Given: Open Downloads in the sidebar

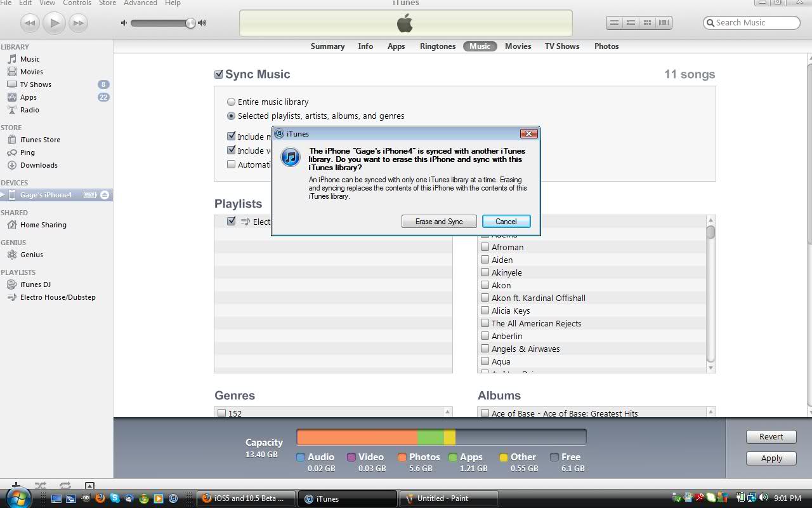Looking at the screenshot, I should tap(39, 165).
